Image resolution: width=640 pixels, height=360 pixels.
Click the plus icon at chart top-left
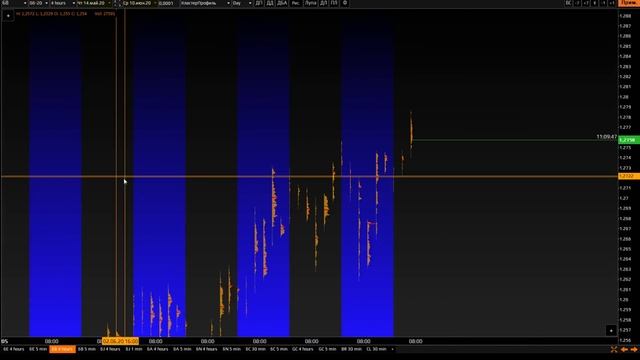8,16
